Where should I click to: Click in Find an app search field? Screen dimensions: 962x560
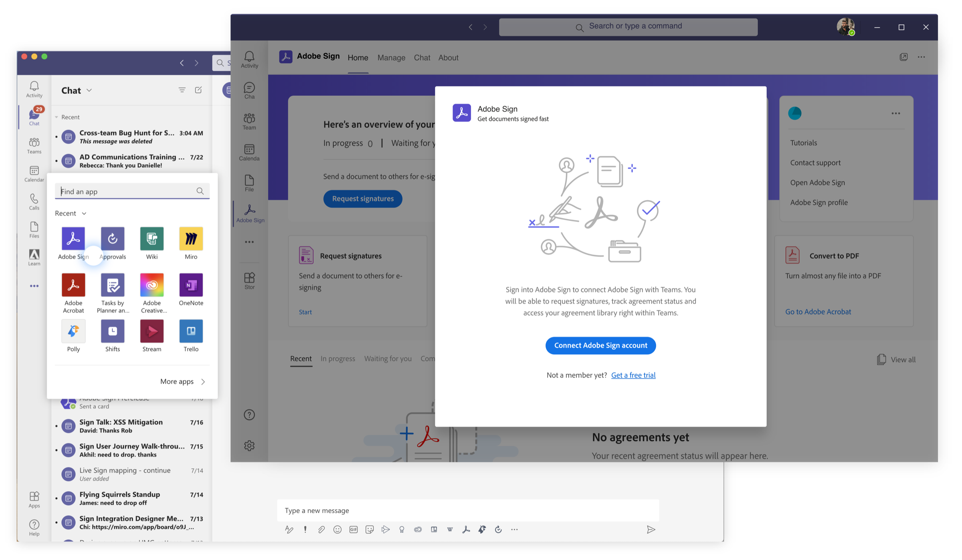(x=132, y=191)
